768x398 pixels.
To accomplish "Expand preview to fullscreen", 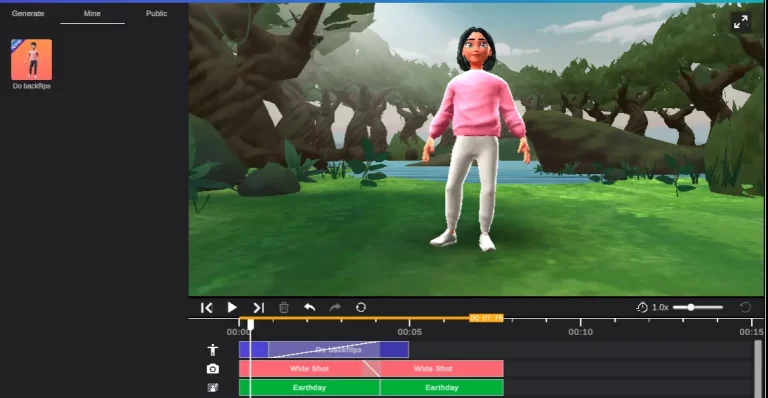I will 741,22.
